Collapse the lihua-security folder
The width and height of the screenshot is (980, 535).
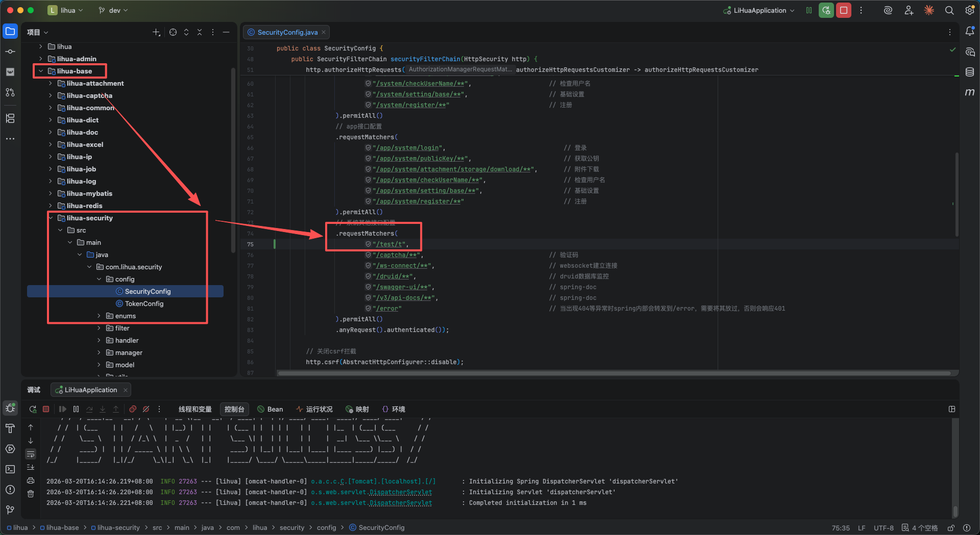point(51,218)
